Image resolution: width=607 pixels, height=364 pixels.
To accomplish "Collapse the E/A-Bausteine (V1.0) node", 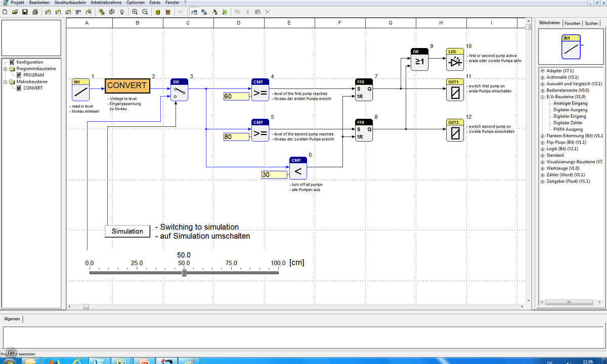I will 542,97.
